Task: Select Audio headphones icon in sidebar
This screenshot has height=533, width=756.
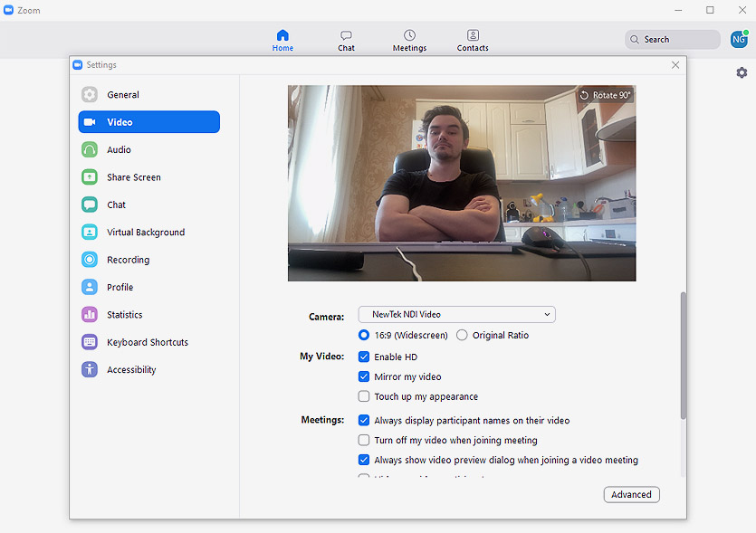Action: click(90, 149)
